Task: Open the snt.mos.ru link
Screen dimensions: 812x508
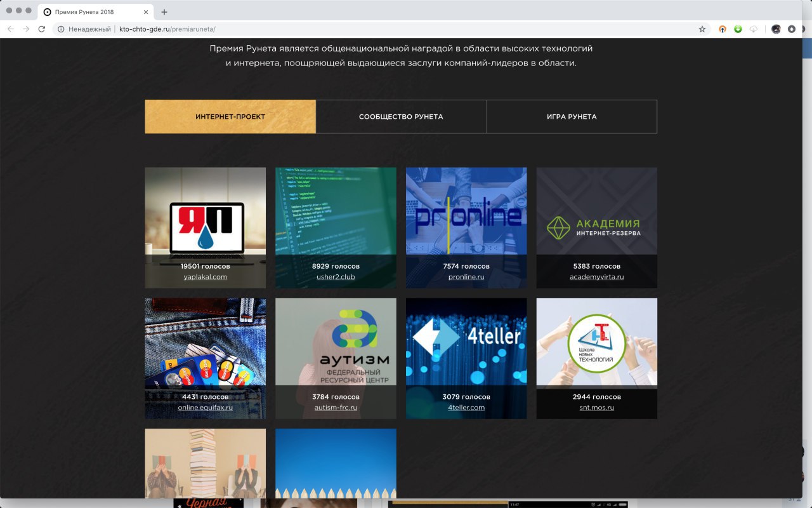Action: coord(597,408)
